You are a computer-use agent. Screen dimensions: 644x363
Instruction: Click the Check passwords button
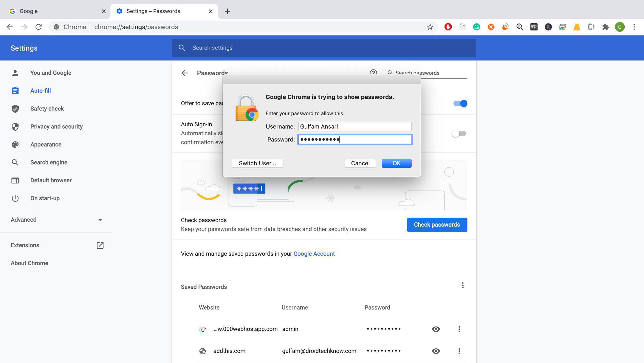tap(437, 225)
